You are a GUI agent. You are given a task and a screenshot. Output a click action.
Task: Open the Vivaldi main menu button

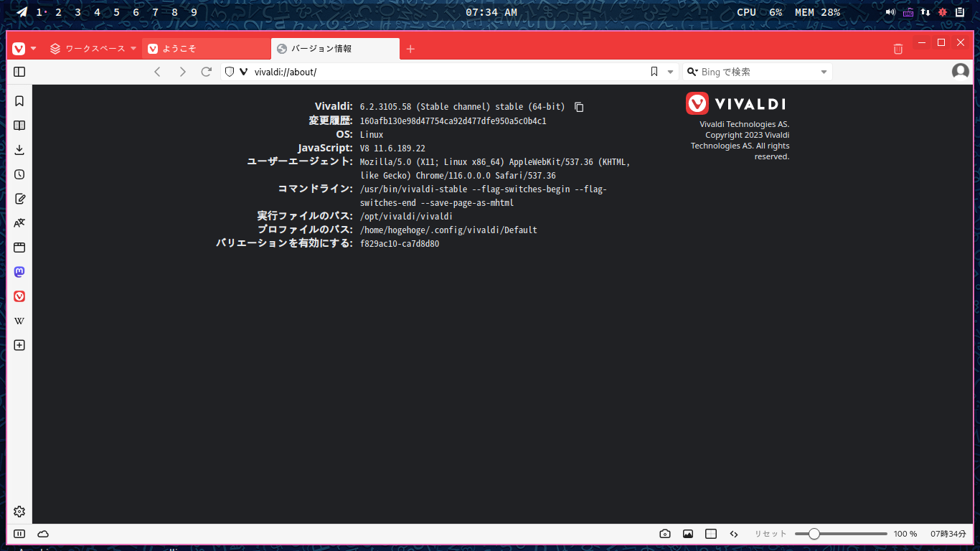(19, 49)
